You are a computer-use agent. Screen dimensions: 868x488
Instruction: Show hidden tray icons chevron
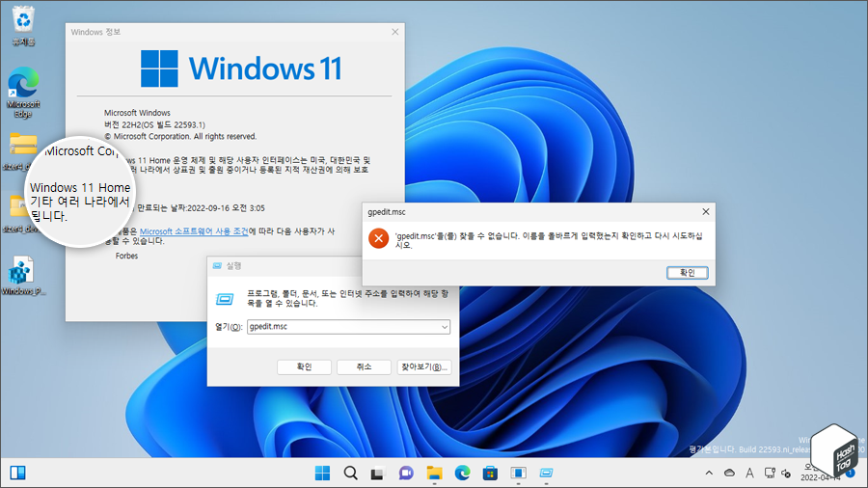point(709,473)
